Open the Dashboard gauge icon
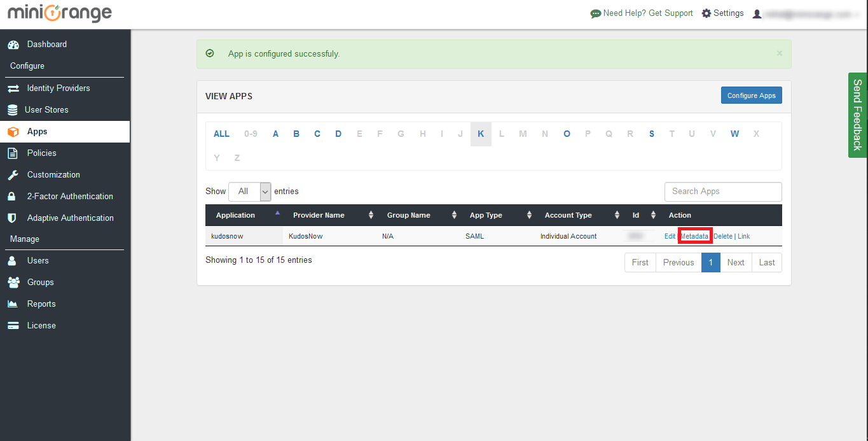Image resolution: width=868 pixels, height=441 pixels. [x=13, y=45]
